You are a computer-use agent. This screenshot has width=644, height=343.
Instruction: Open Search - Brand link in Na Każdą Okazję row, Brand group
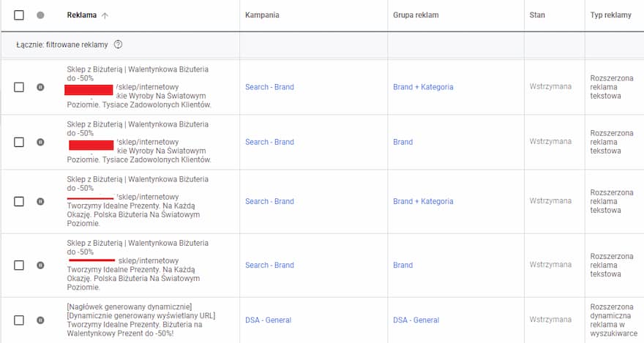point(269,265)
